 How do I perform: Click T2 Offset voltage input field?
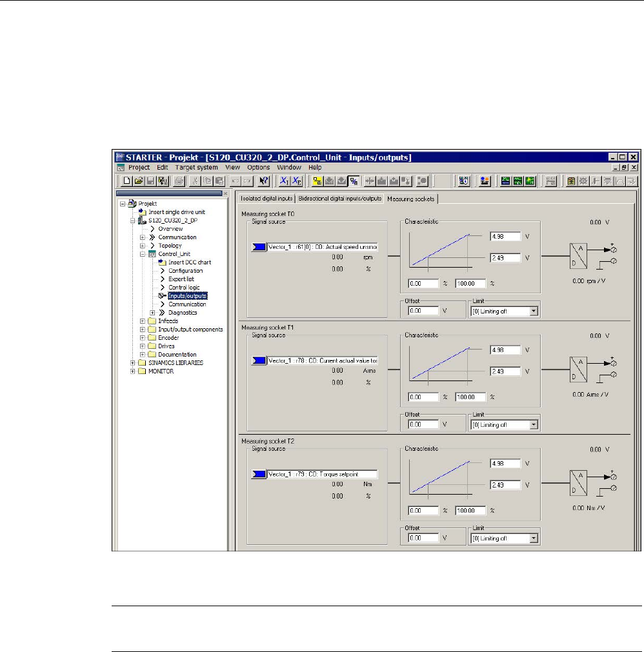[x=423, y=538]
